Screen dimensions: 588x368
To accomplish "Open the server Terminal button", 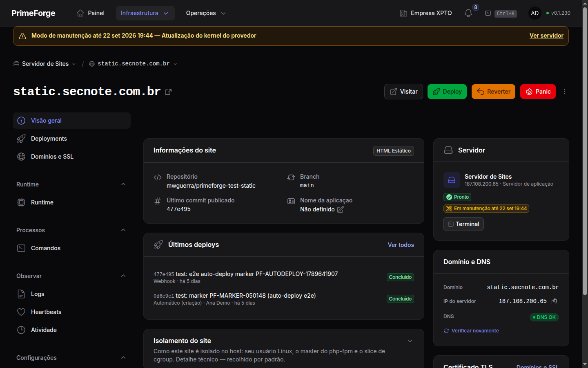I will point(463,224).
